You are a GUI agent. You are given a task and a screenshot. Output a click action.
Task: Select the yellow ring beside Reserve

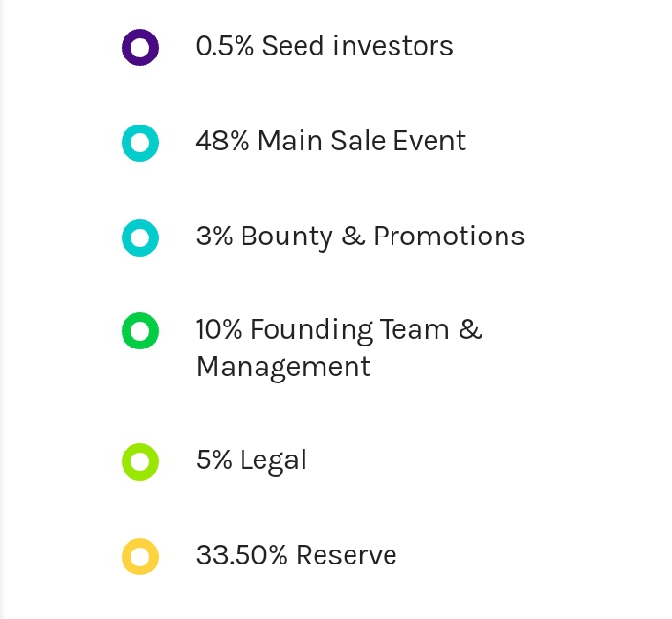point(140,557)
